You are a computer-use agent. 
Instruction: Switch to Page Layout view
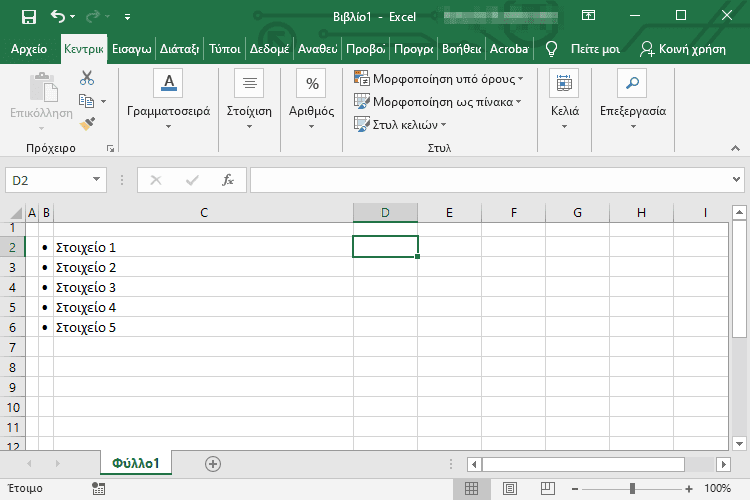tap(509, 489)
